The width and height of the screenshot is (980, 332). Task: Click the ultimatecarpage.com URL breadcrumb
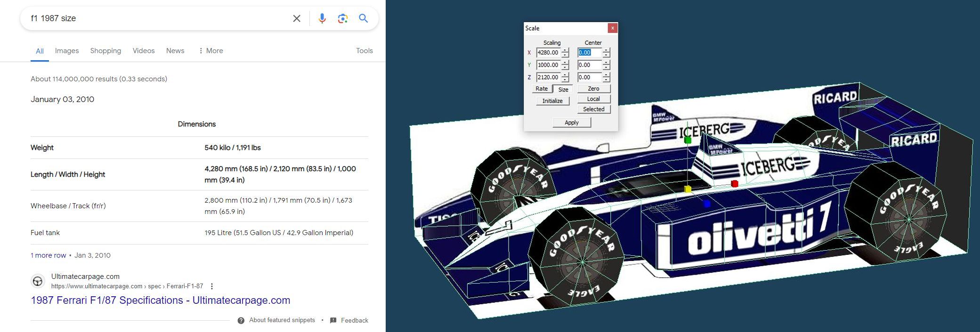(x=127, y=286)
